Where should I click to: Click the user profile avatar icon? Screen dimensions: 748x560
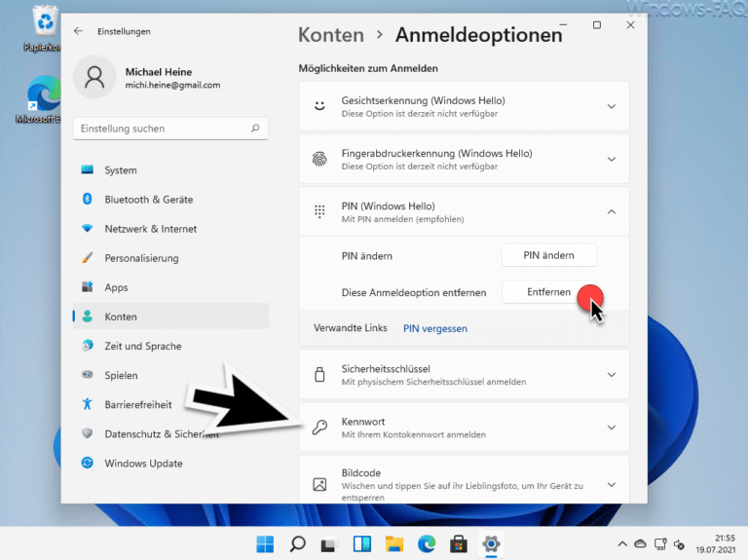pyautogui.click(x=94, y=77)
